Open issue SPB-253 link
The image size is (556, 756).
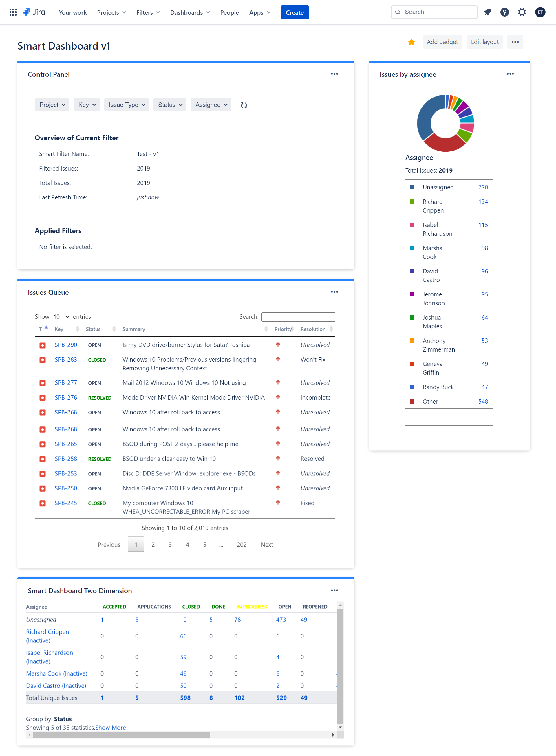(x=66, y=473)
